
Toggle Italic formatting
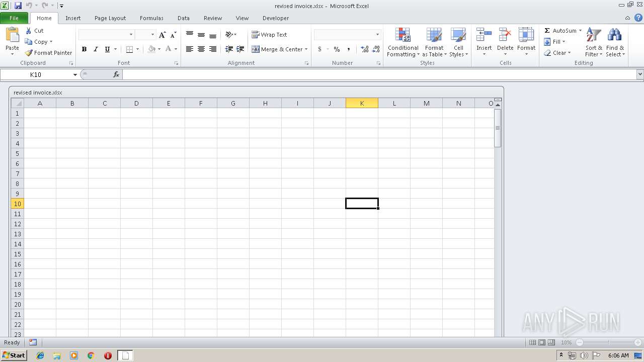point(96,49)
